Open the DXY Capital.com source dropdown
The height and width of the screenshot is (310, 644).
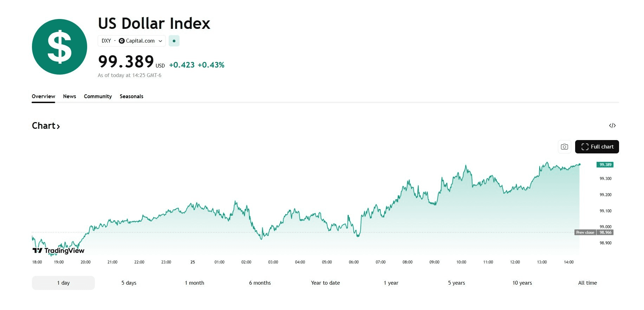(131, 41)
